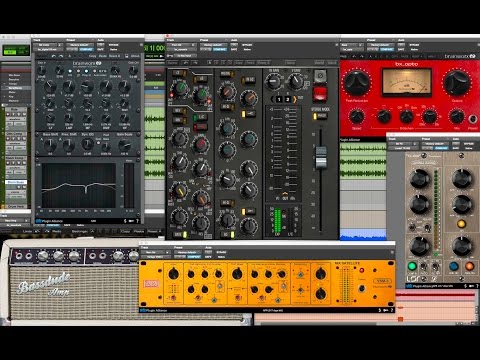Viewport: 480px width, 360px height.
Task: Click the gray square button above the red console button
Action: tap(320, 76)
